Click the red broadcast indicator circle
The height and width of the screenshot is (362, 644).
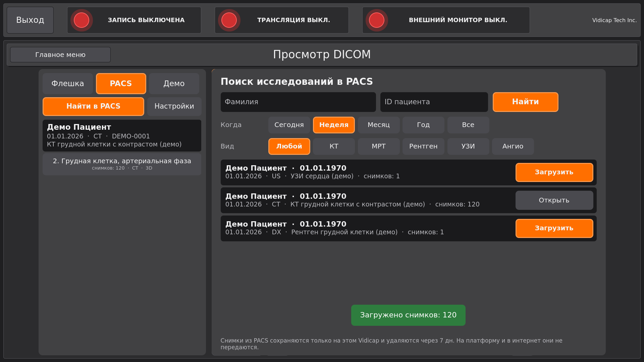click(x=229, y=20)
